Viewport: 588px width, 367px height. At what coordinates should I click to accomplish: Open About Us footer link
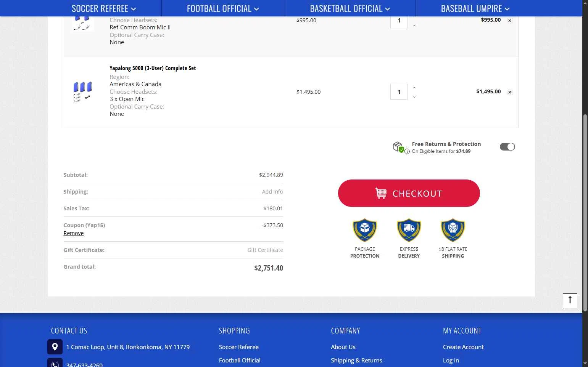(x=343, y=347)
